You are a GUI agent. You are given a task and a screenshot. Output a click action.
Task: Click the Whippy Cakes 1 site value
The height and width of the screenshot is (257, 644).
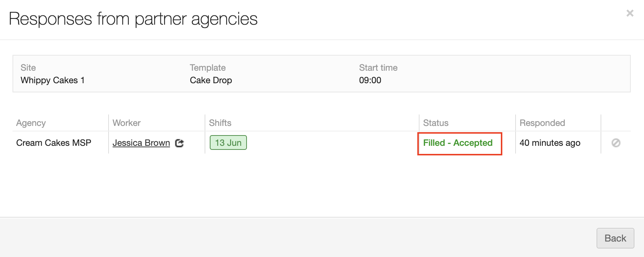pos(53,80)
